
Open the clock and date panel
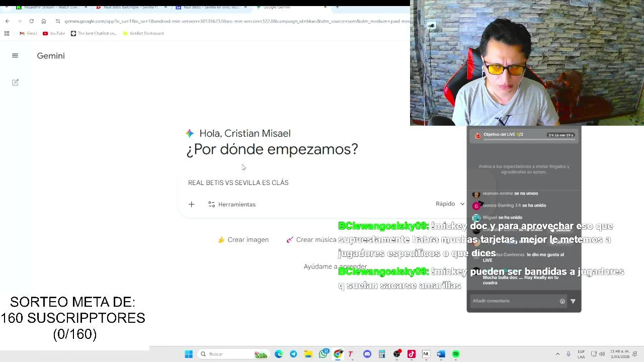point(620,354)
